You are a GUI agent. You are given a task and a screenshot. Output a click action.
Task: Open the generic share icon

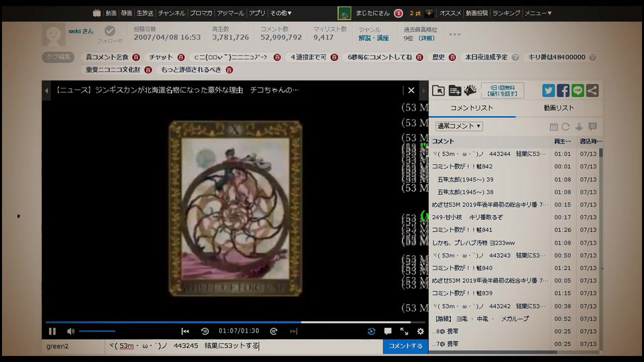(x=592, y=90)
